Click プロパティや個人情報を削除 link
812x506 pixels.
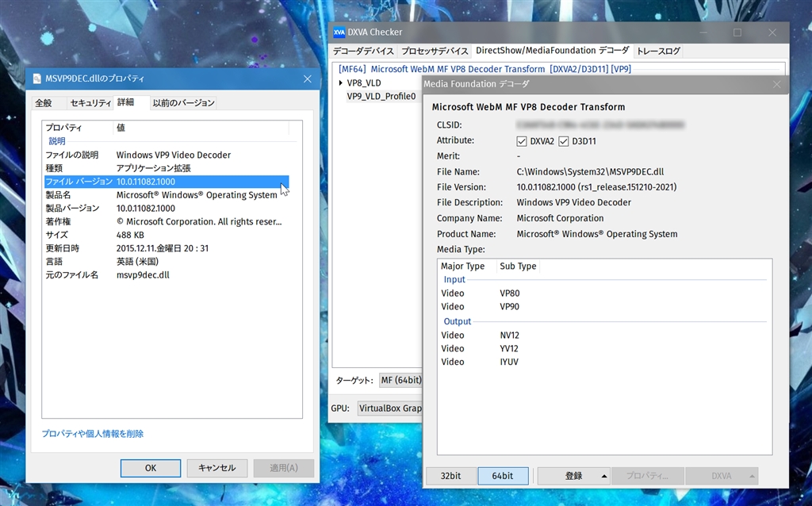coord(93,434)
